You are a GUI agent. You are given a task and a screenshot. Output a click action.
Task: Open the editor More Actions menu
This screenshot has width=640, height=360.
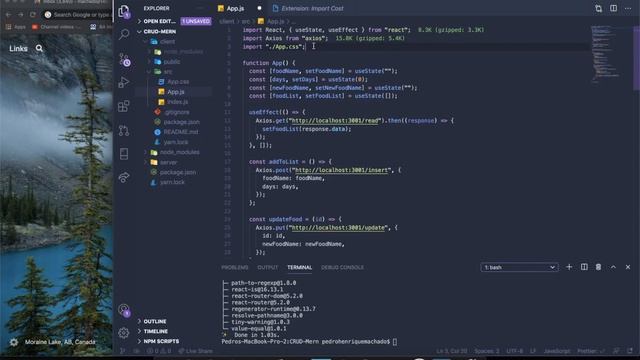point(628,9)
